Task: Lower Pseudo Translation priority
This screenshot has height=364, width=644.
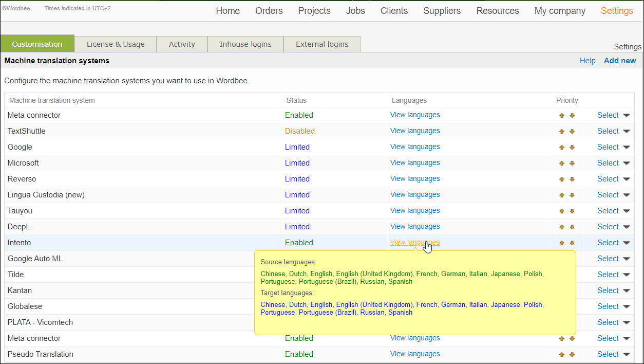Action: click(572, 354)
